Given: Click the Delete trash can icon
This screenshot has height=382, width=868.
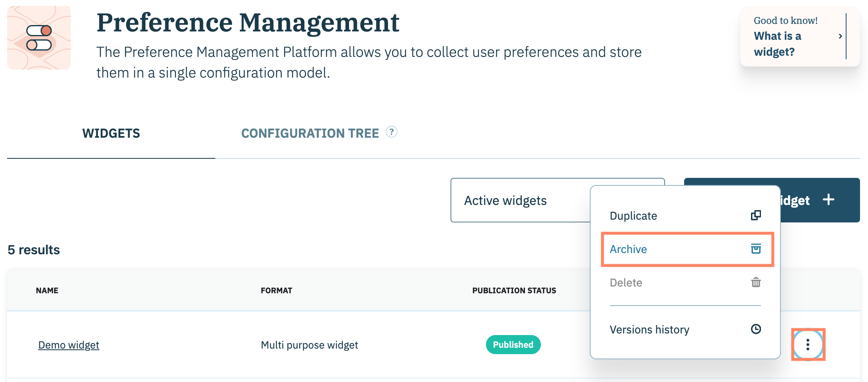Looking at the screenshot, I should [755, 283].
